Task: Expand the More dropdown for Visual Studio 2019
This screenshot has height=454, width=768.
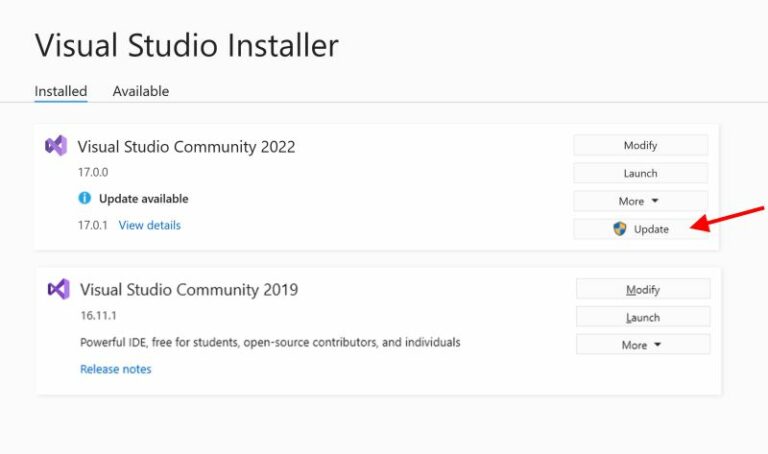Action: 642,345
